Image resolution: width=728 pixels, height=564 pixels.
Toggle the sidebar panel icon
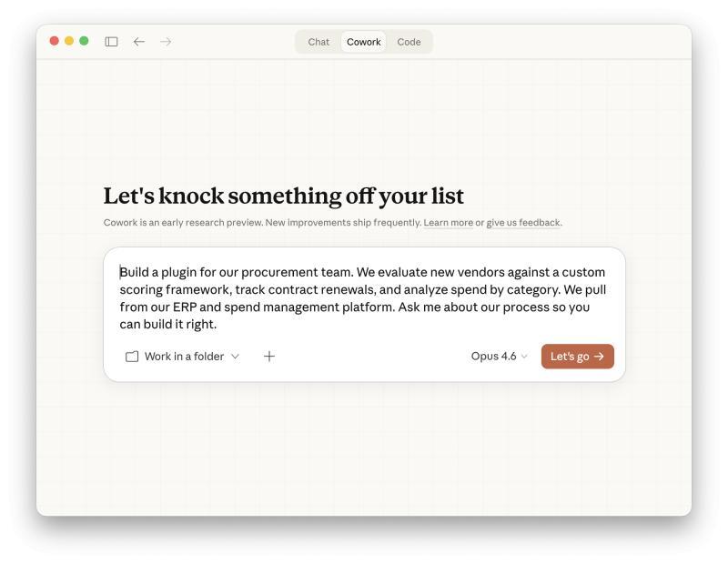click(111, 41)
